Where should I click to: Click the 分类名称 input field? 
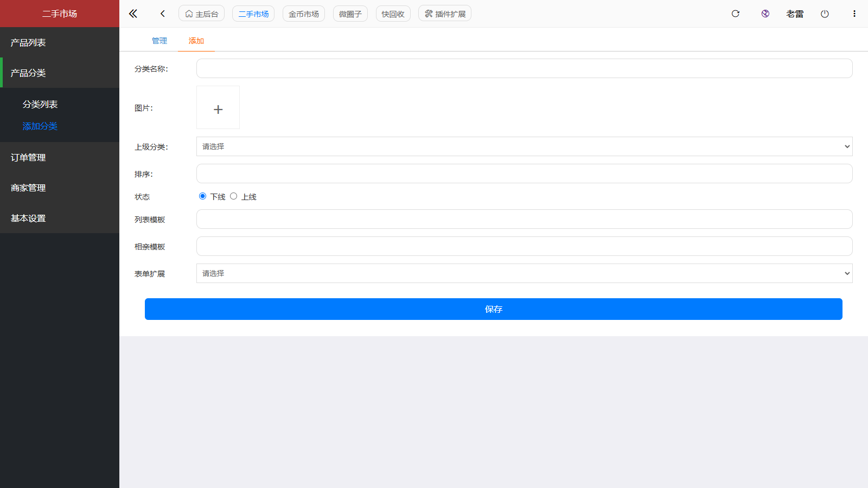(524, 68)
